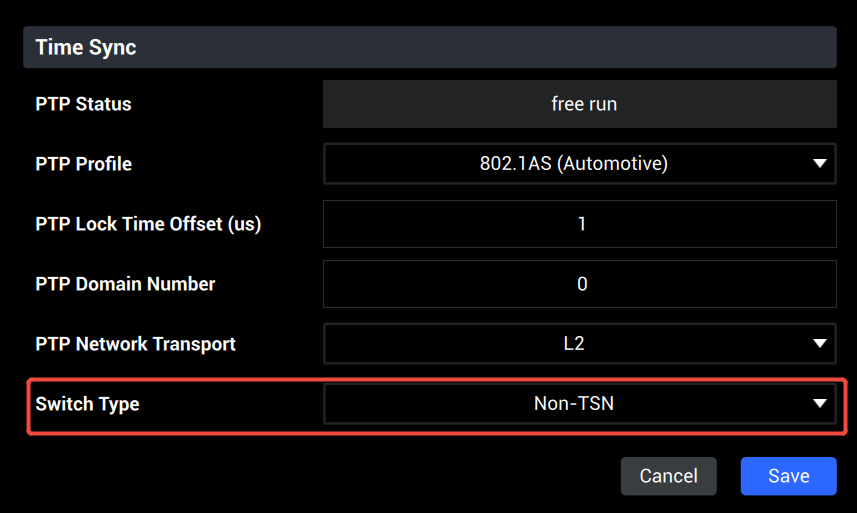Click the Switch Type label
Viewport: 857px width, 513px height.
(87, 404)
